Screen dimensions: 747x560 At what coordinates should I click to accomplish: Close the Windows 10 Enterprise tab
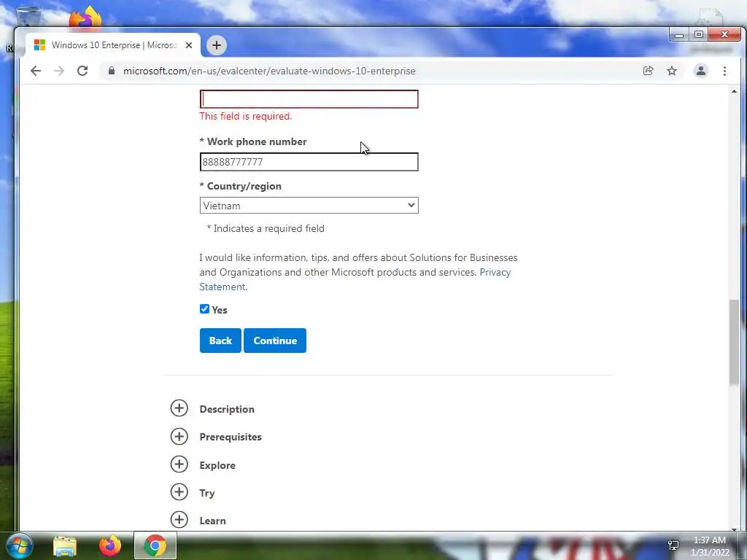[x=189, y=45]
